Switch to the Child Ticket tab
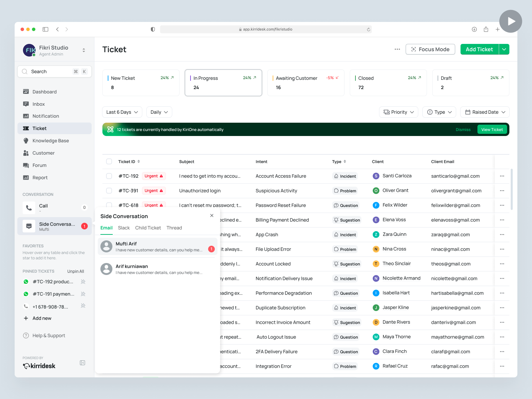Viewport: 532px width, 399px height. click(x=148, y=228)
